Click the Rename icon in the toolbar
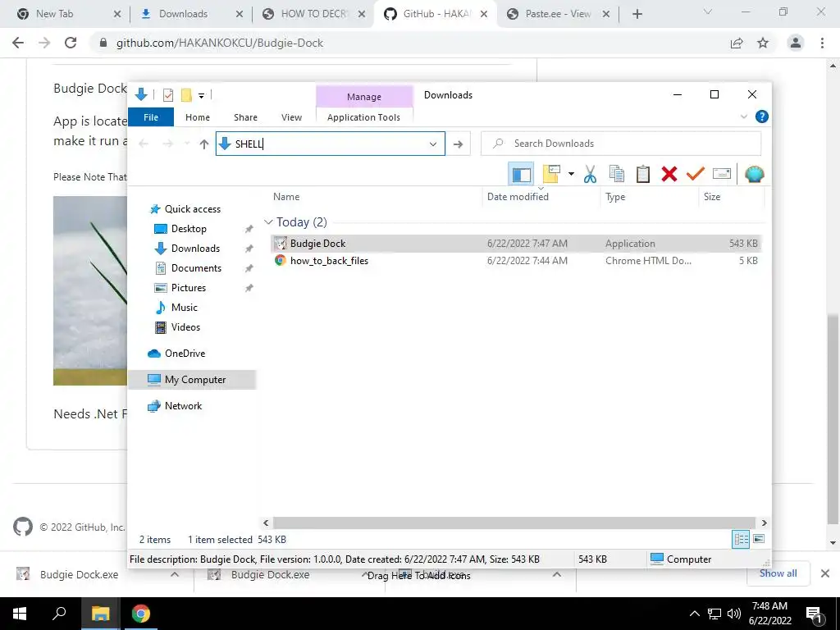The width and height of the screenshot is (840, 630). 722,174
